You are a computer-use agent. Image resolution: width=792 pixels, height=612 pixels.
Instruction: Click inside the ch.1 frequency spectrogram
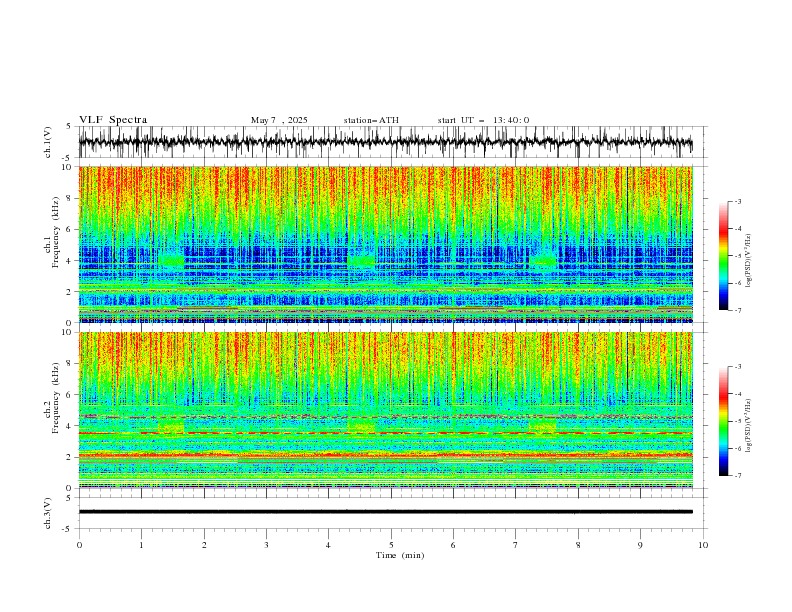(385, 244)
